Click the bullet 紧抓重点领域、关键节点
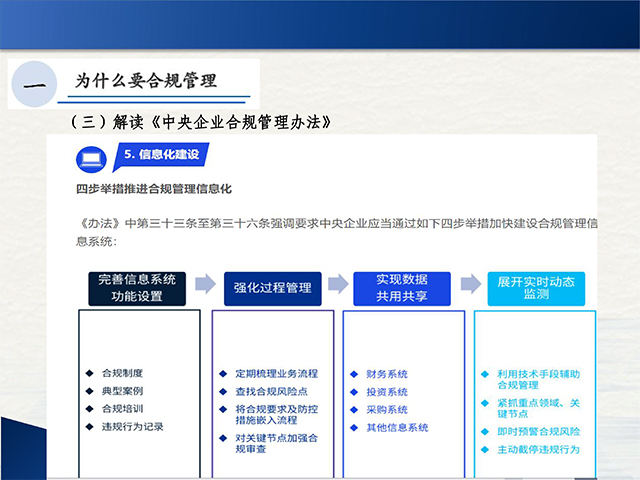Image resolution: width=640 pixels, height=480 pixels. (538, 408)
